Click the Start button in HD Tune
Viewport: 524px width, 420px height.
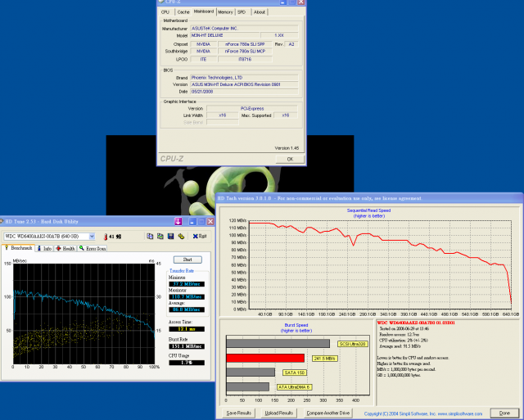(187, 260)
